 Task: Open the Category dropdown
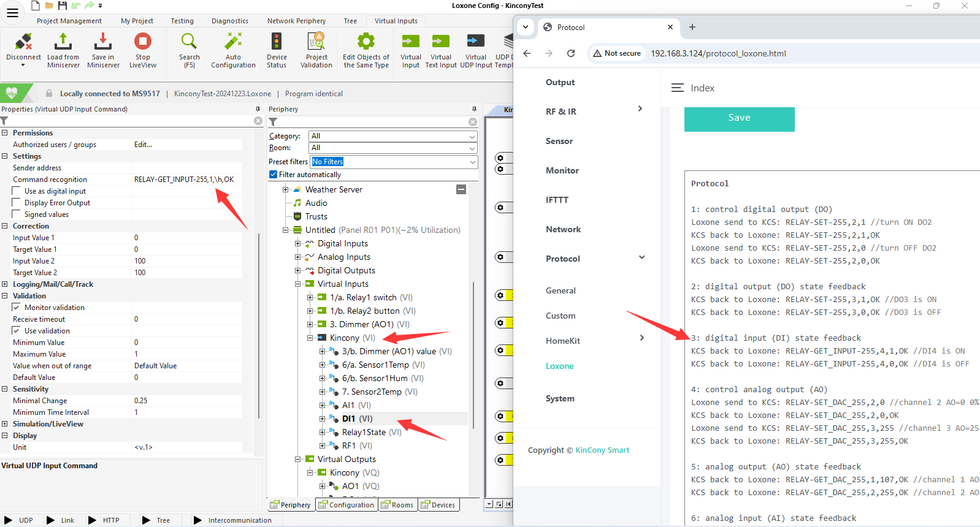point(393,136)
